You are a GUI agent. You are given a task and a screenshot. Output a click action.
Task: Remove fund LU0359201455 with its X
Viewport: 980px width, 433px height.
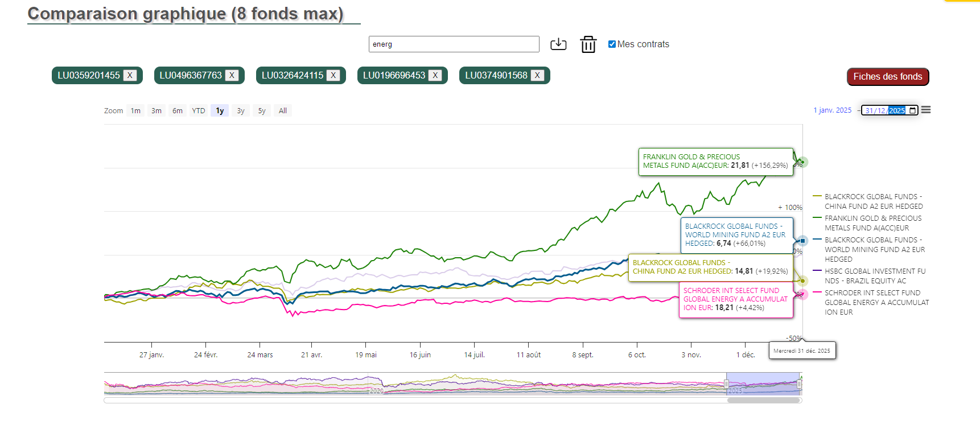130,76
